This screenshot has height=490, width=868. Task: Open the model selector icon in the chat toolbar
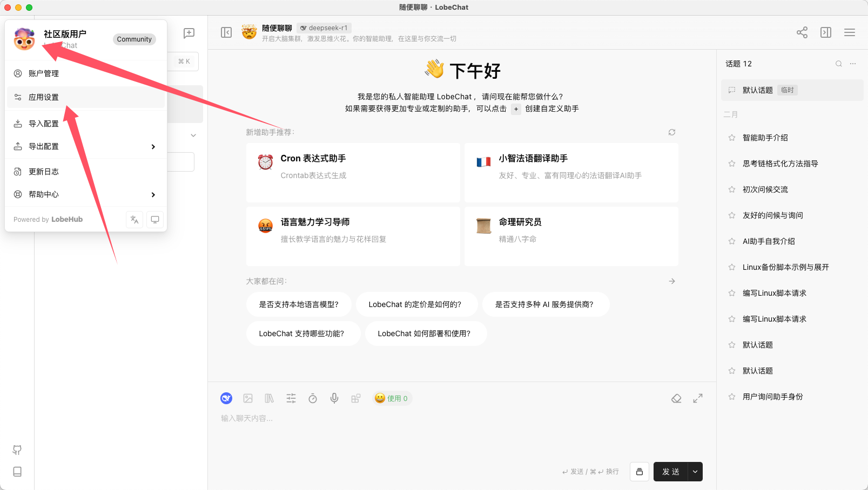coord(226,398)
